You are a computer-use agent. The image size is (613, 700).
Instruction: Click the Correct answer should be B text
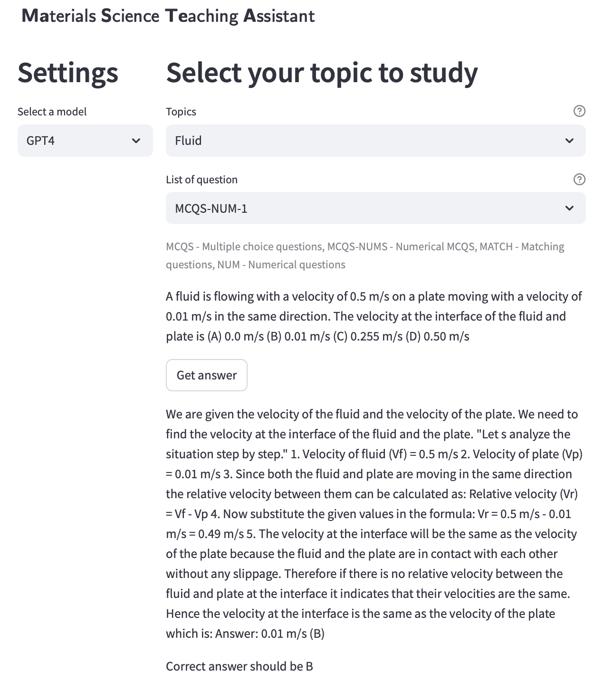(x=239, y=666)
